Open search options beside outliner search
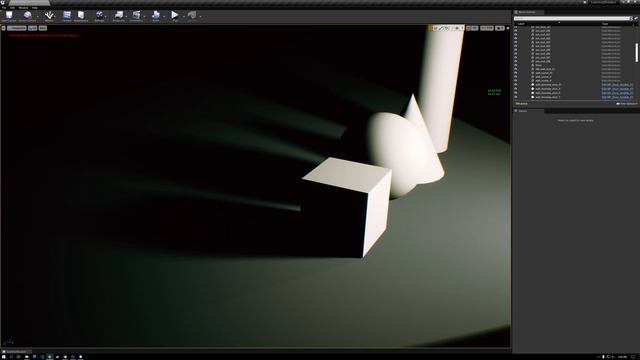 tap(636, 18)
